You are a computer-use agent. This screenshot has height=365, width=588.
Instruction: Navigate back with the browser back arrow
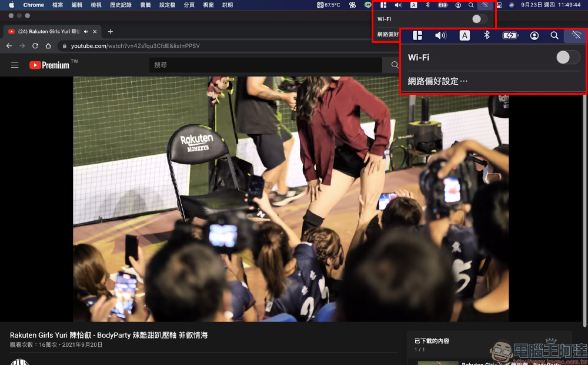9,46
